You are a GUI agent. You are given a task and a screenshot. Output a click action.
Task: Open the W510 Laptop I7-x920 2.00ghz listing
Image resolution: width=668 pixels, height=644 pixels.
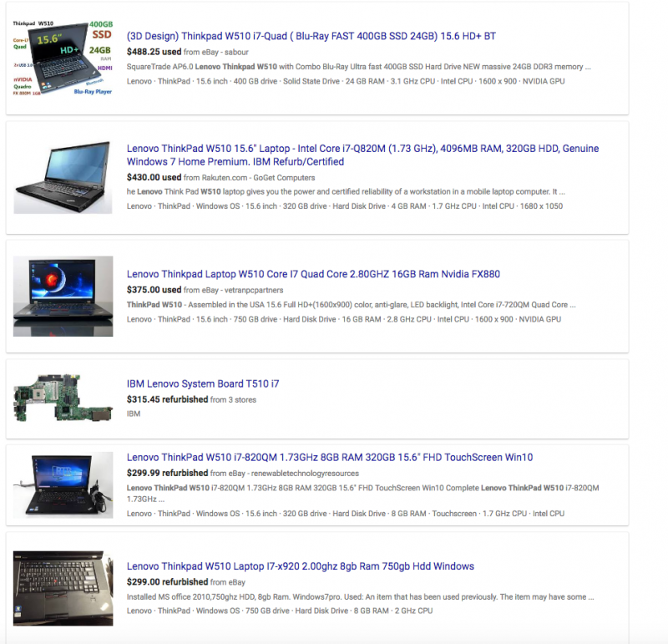pyautogui.click(x=301, y=566)
